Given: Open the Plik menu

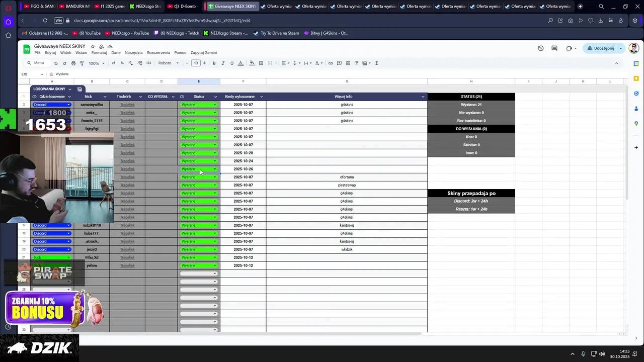Looking at the screenshot, I should (x=38, y=53).
